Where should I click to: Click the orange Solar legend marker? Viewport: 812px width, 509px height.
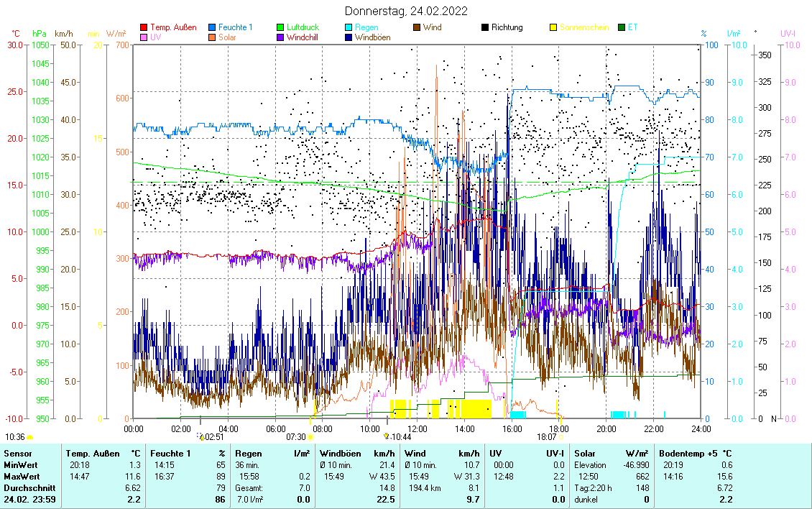212,37
